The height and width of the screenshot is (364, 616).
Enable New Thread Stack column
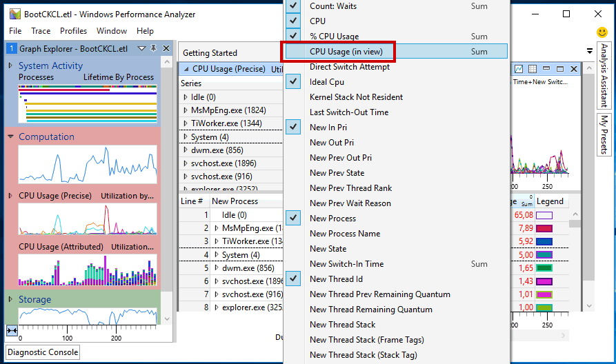342,325
